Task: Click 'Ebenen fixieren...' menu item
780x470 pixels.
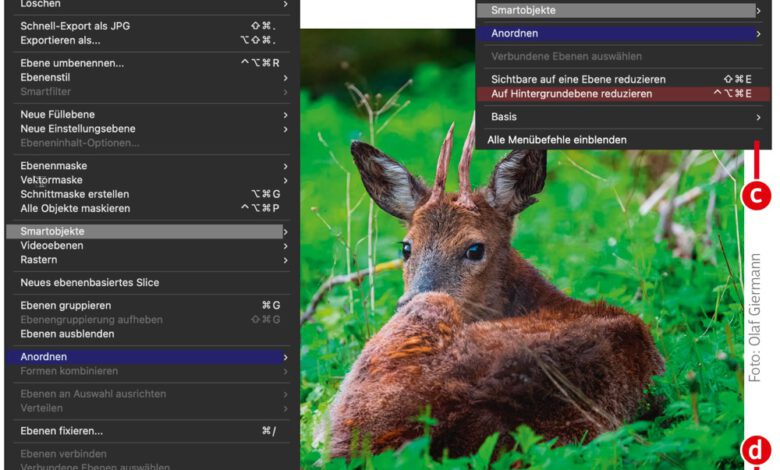Action: 62,431
